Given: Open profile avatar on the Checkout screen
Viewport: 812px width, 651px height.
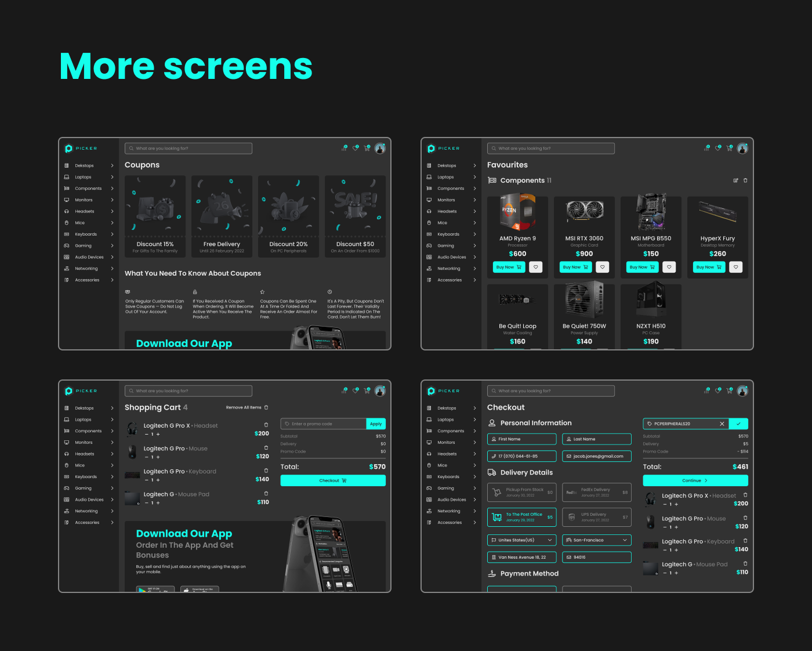Looking at the screenshot, I should pyautogui.click(x=742, y=391).
